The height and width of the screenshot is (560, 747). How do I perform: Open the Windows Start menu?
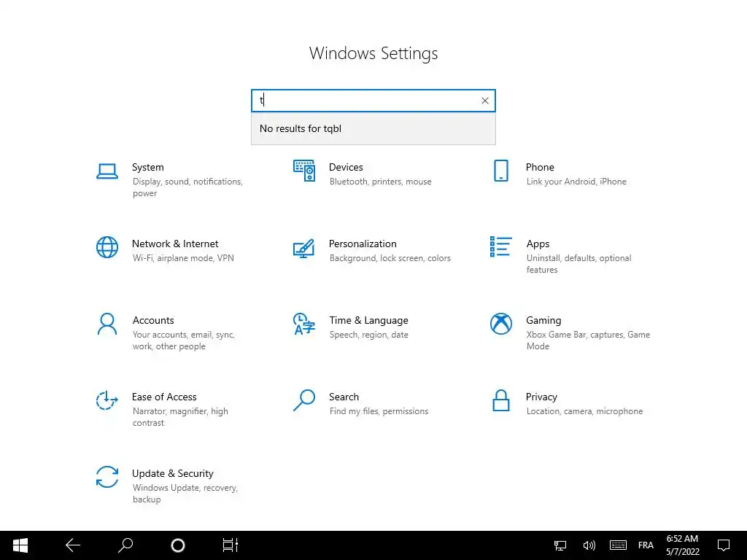(x=20, y=545)
